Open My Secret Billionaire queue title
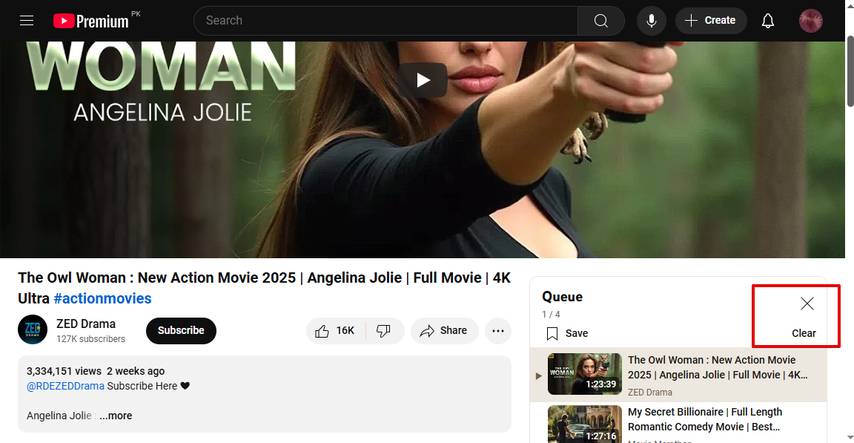854x443 pixels. (705, 420)
